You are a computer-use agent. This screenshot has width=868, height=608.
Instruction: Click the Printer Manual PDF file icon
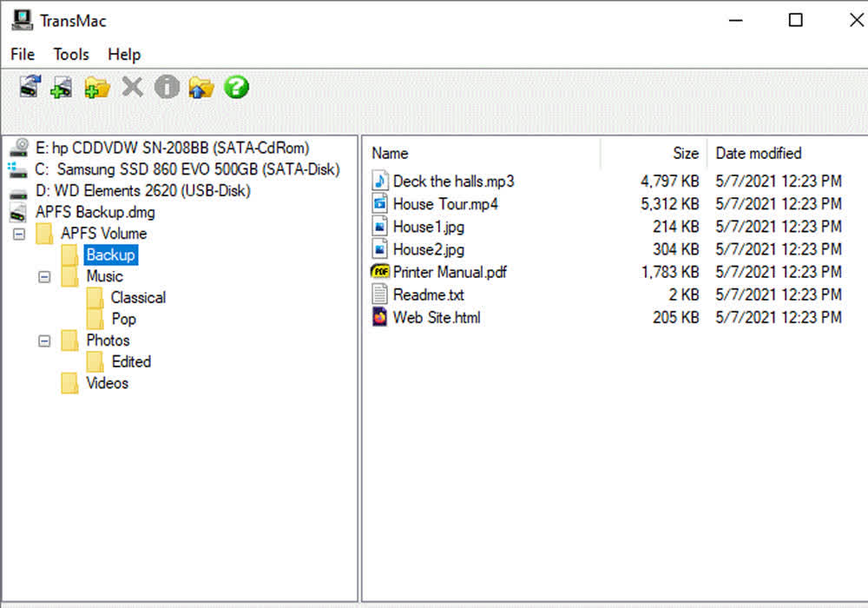[378, 272]
